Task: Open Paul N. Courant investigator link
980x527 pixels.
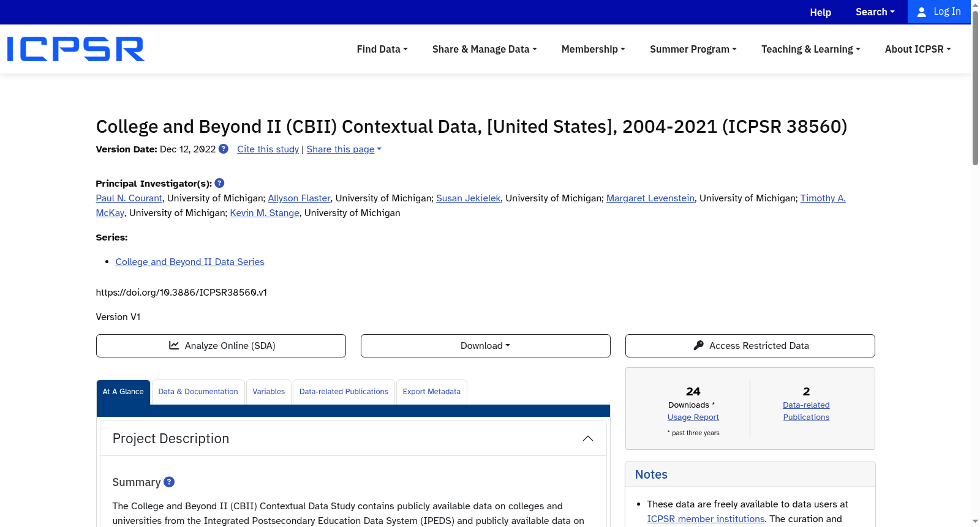Action: pyautogui.click(x=129, y=198)
